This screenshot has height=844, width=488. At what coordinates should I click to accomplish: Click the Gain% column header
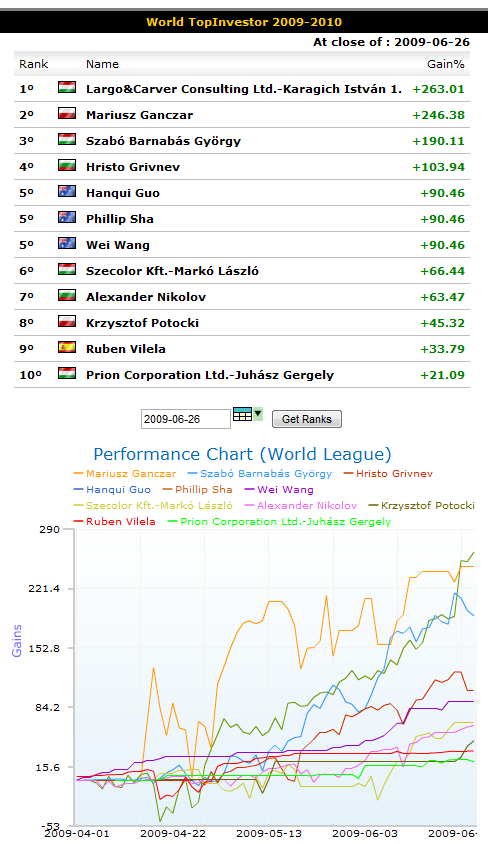pyautogui.click(x=445, y=64)
